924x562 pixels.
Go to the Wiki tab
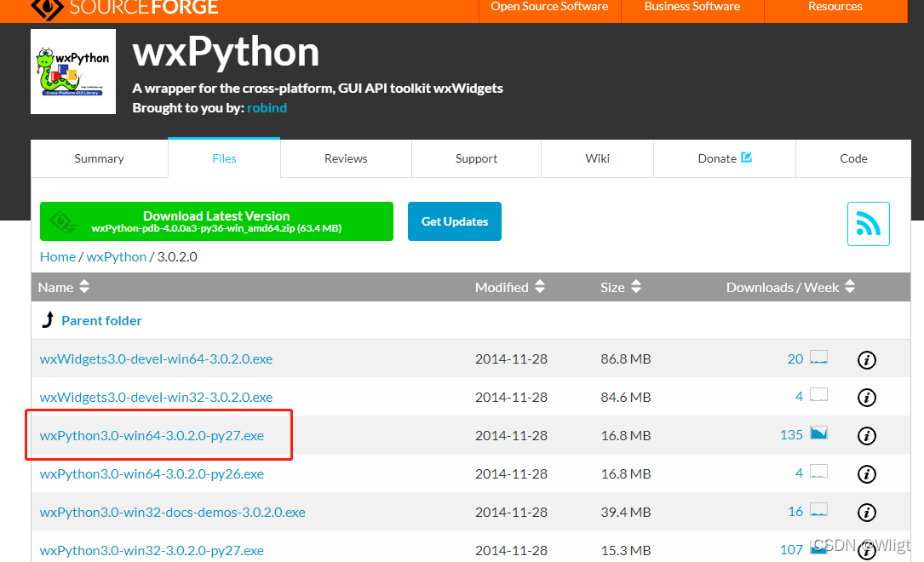click(598, 158)
